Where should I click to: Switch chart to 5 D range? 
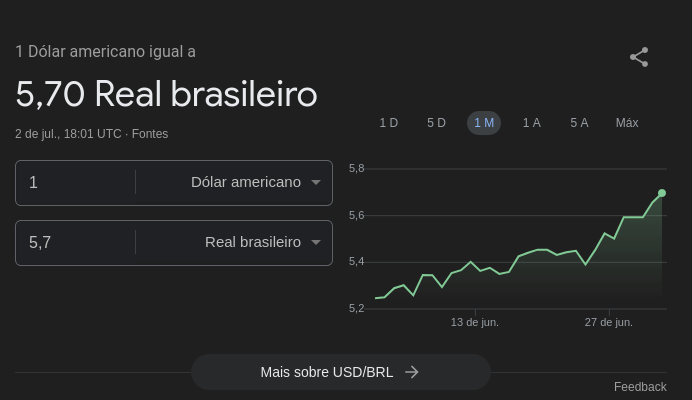pos(436,123)
